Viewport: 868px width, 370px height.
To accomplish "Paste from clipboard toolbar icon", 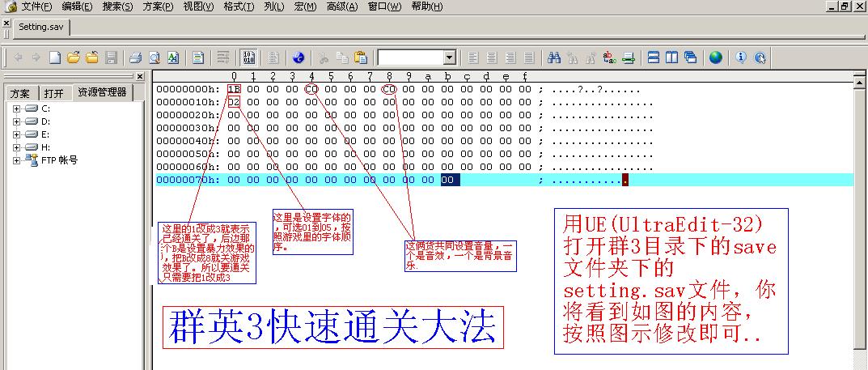I will coord(361,57).
